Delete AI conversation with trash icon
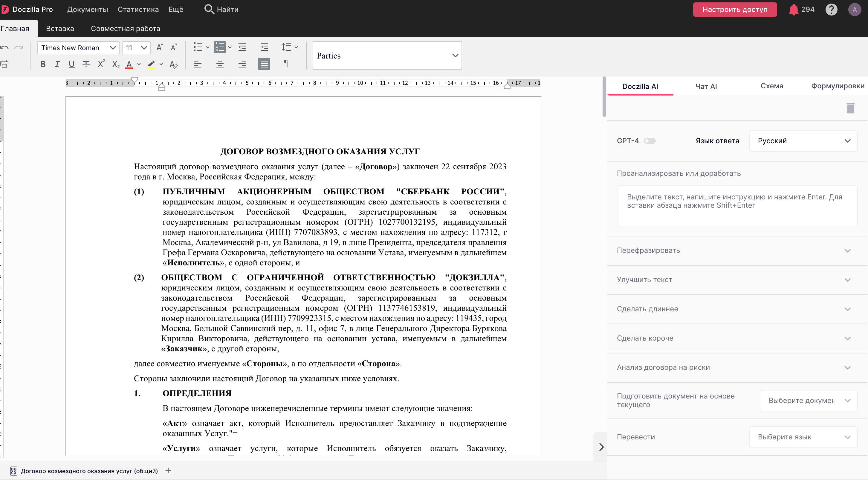This screenshot has width=868, height=480. [850, 108]
